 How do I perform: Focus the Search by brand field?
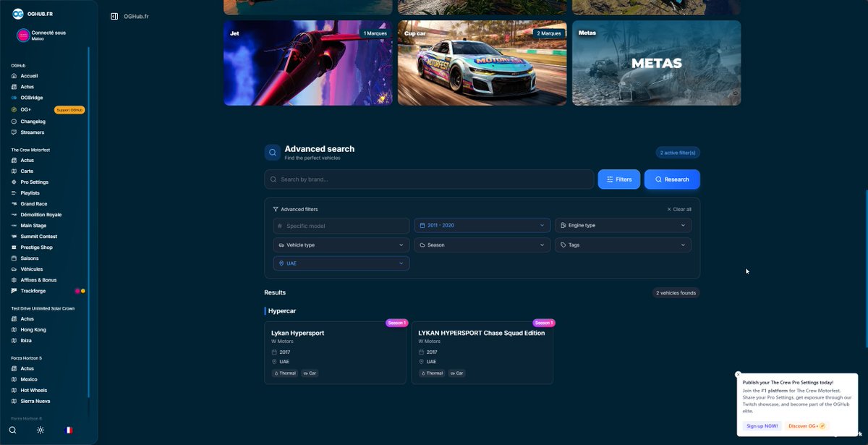429,179
